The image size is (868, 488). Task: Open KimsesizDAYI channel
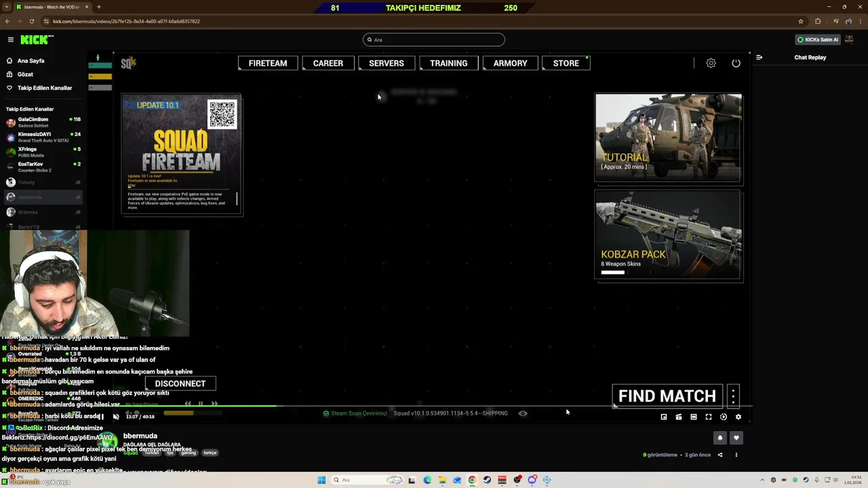tap(43, 137)
